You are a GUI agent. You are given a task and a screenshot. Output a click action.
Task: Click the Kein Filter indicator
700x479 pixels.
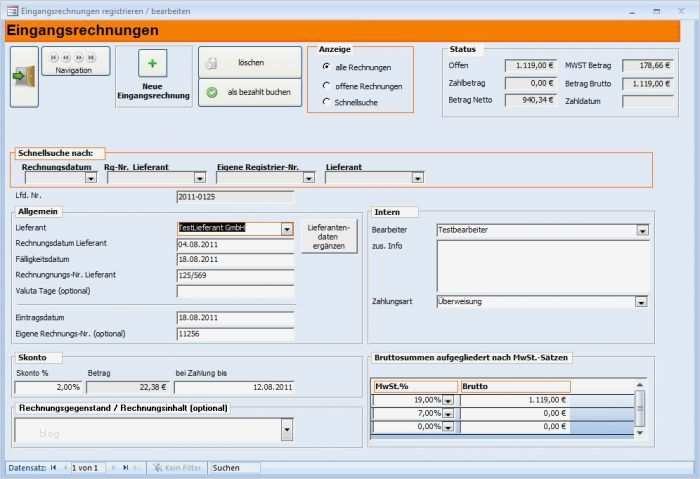[x=178, y=468]
